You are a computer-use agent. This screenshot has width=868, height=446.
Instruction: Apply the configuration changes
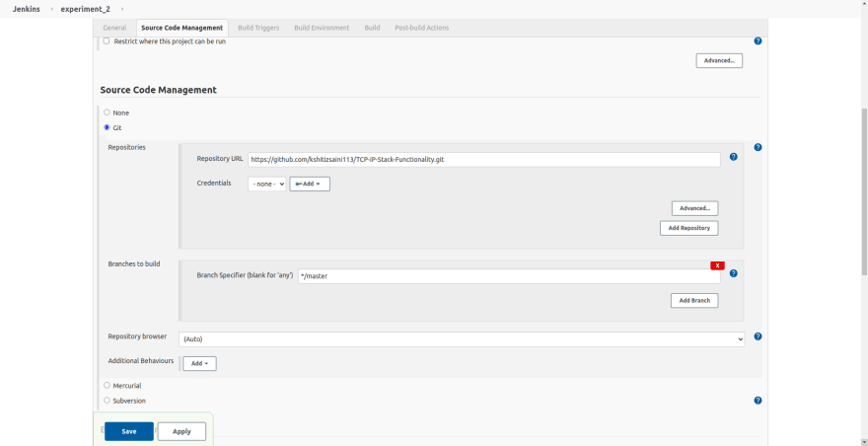point(181,431)
